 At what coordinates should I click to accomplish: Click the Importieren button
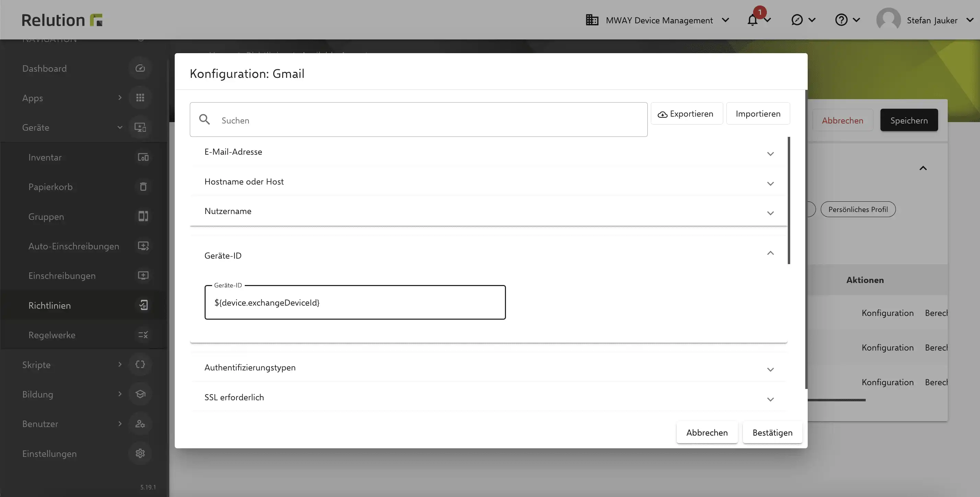[x=758, y=113]
